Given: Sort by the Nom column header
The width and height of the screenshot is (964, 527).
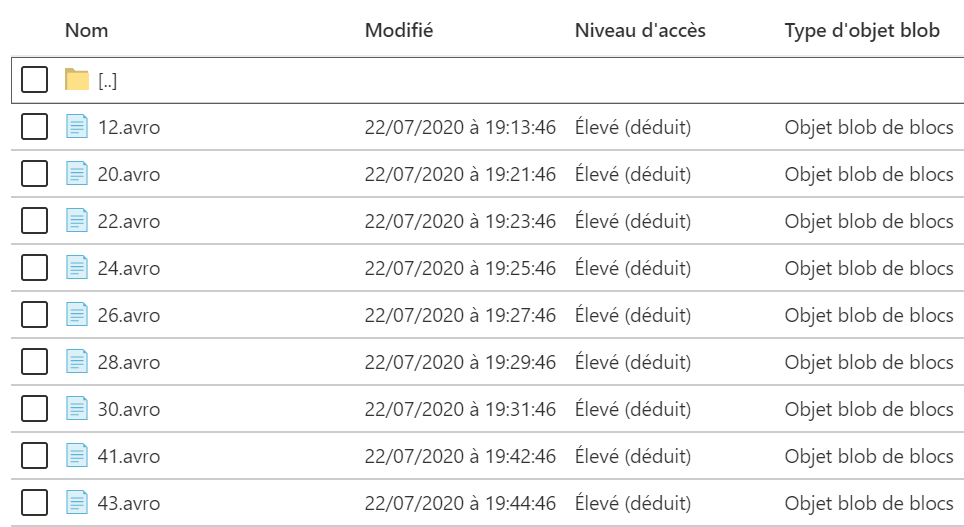Looking at the screenshot, I should coord(87,30).
